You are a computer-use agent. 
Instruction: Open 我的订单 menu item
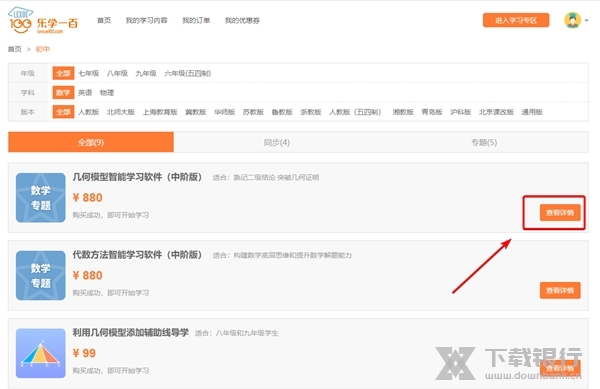point(196,20)
